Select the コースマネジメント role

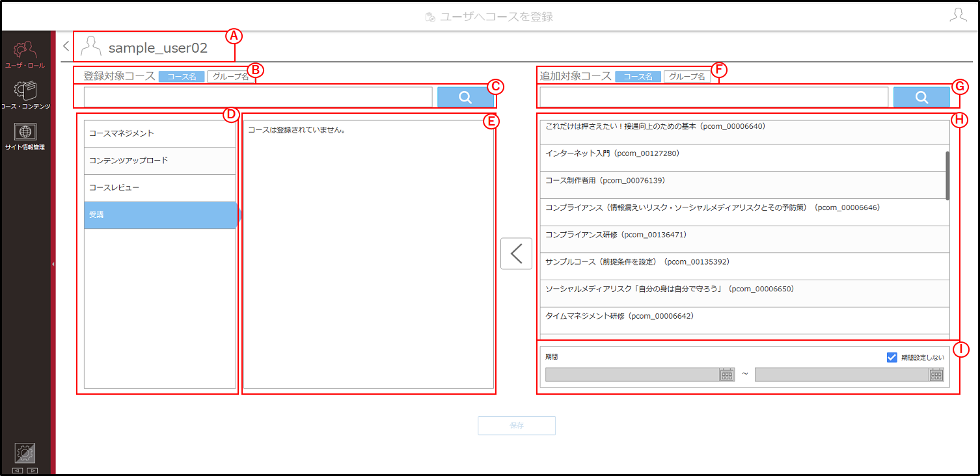(x=160, y=133)
